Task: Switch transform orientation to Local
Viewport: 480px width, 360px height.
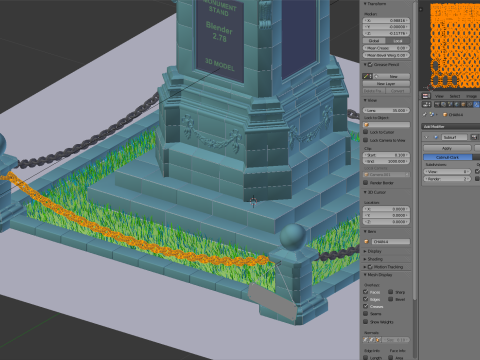Action: (398, 41)
